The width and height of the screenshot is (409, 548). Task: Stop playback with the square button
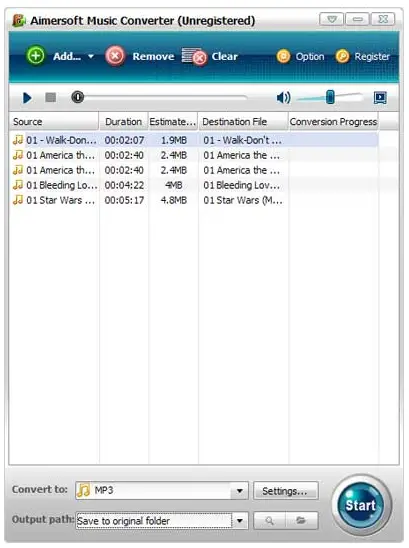coord(51,98)
